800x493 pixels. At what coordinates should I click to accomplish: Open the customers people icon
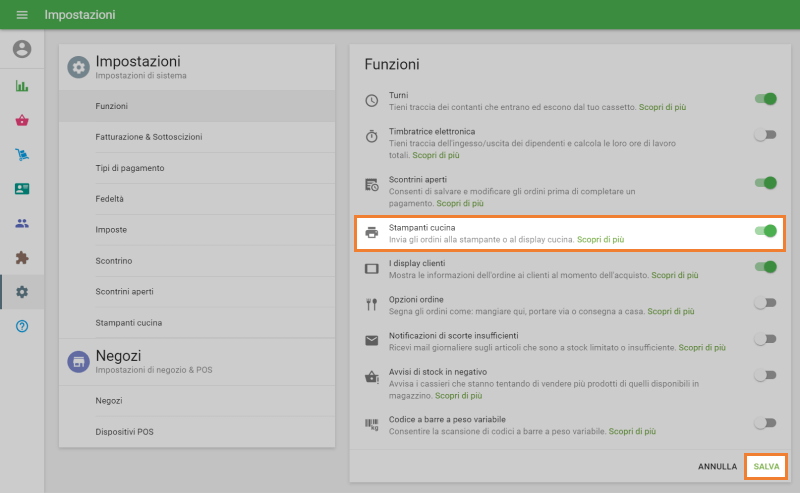click(22, 223)
